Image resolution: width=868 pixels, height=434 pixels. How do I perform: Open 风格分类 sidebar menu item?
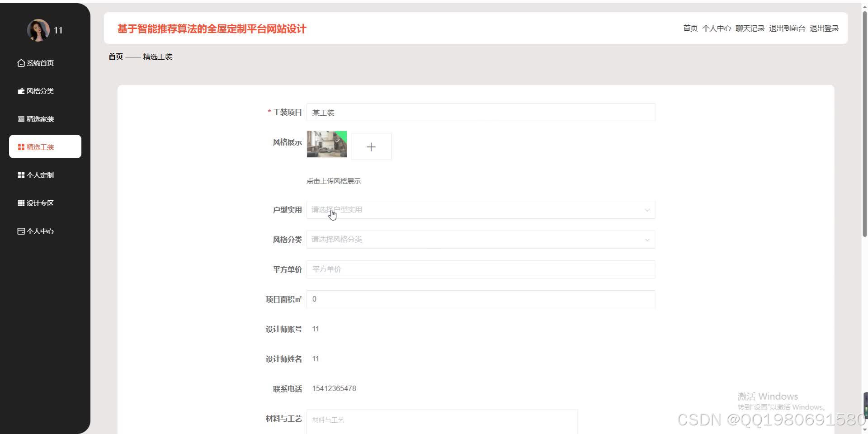(x=45, y=91)
